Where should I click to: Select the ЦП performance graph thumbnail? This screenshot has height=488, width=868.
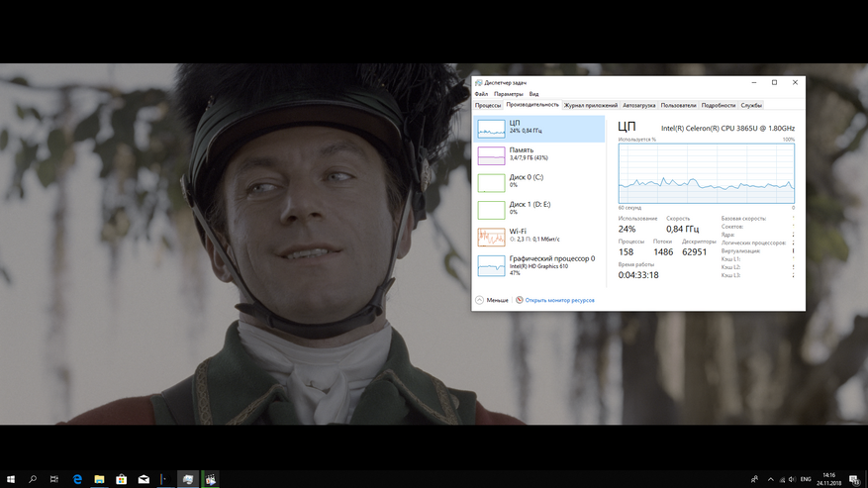click(491, 129)
